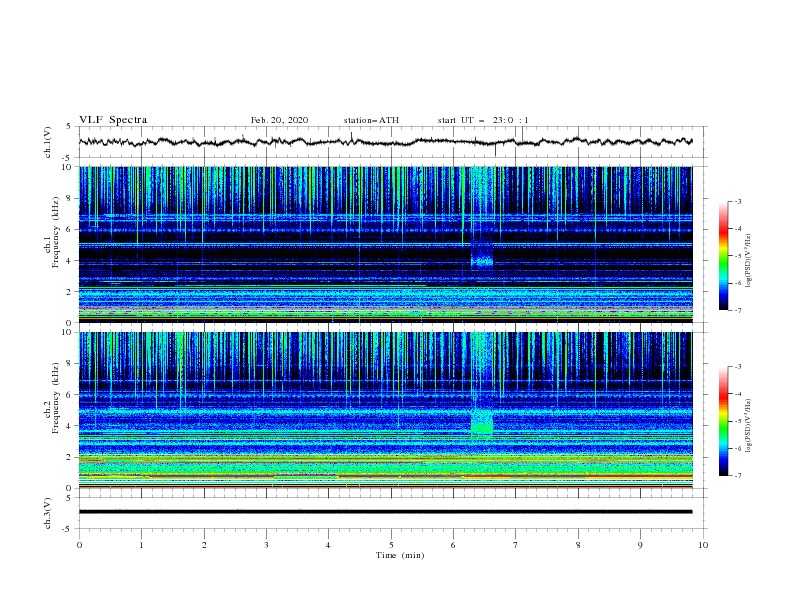Click the 'ch.3(V)' waveform axis label
Screen dimensions: 792x612
click(x=48, y=513)
